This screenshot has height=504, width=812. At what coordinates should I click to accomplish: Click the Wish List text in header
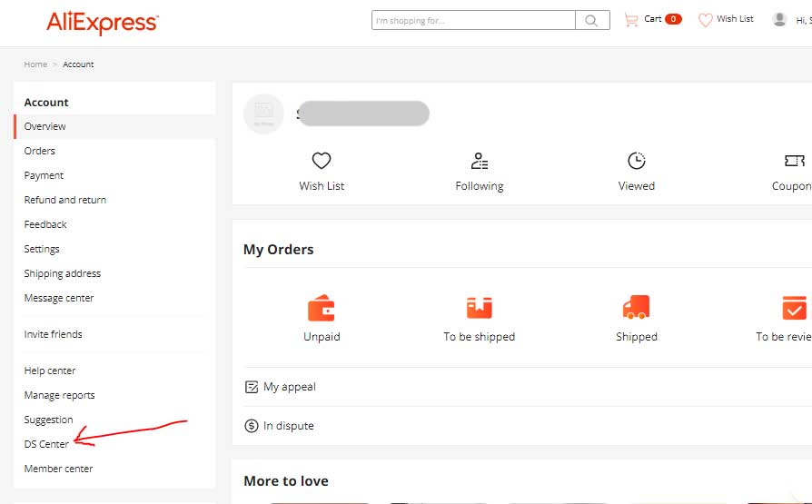[735, 19]
